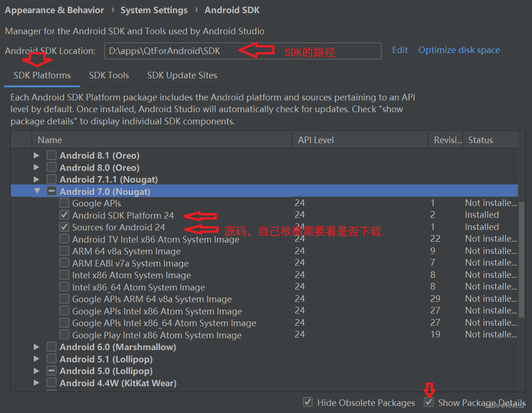Image resolution: width=532 pixels, height=413 pixels.
Task: Click revision 29 of Google APIs ARM image
Action: point(435,298)
